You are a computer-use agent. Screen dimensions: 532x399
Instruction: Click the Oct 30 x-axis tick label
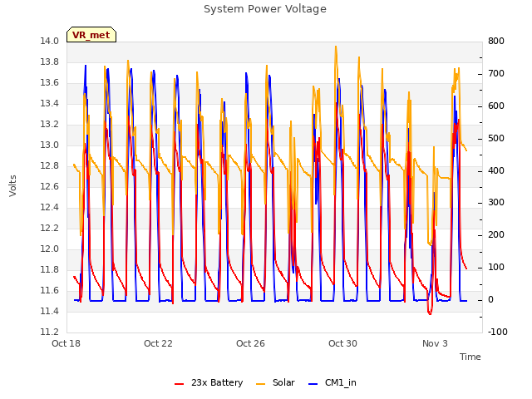(x=342, y=343)
